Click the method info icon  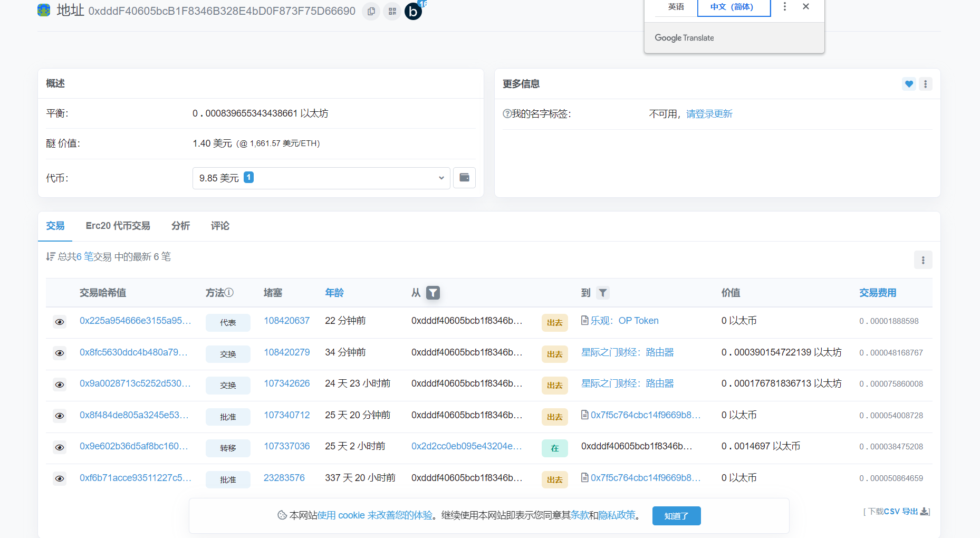pos(229,292)
